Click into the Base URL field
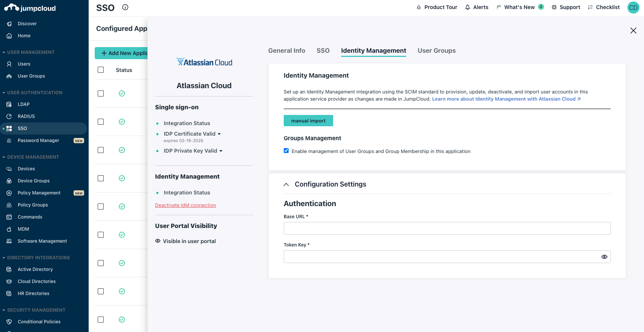 point(447,228)
